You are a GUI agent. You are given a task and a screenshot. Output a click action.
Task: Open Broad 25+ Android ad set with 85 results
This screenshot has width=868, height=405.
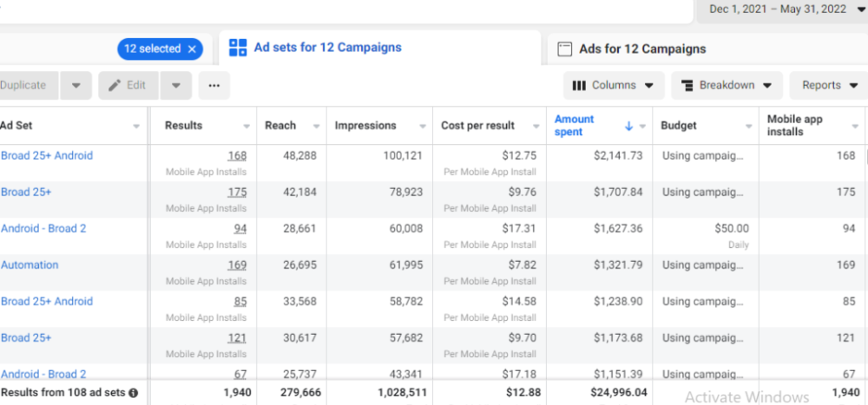point(47,302)
